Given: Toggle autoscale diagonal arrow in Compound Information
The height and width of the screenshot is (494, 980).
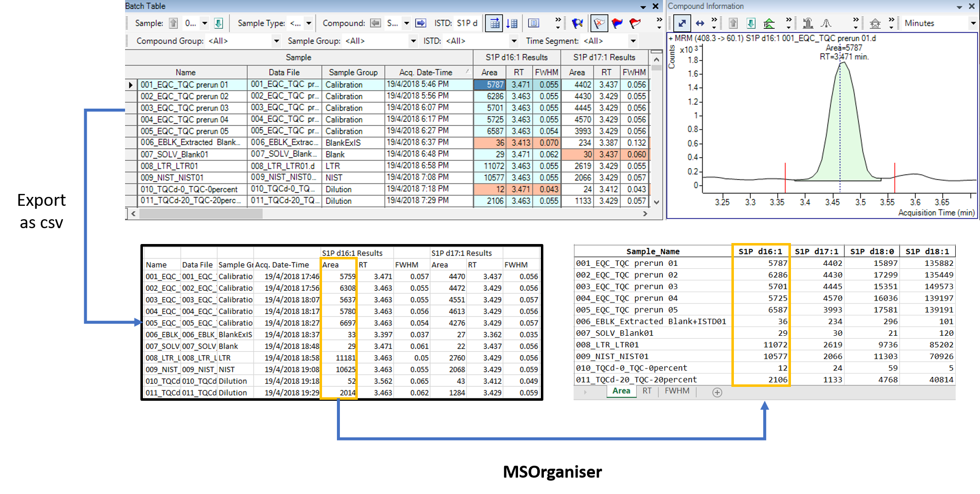Looking at the screenshot, I should [682, 23].
